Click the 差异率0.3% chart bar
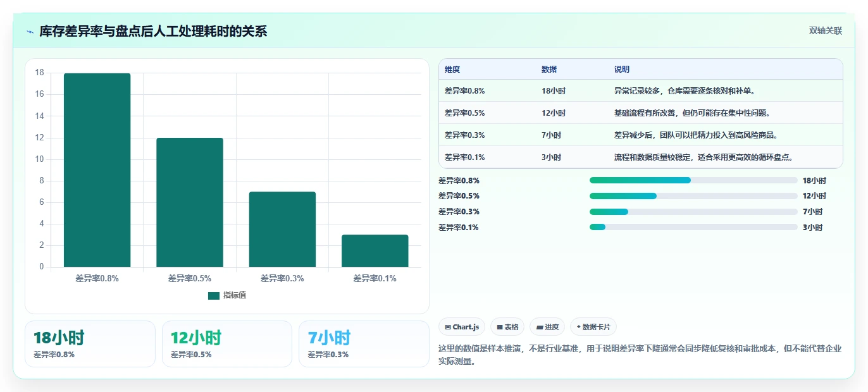Viewport: 868px width, 392px height. pos(282,230)
